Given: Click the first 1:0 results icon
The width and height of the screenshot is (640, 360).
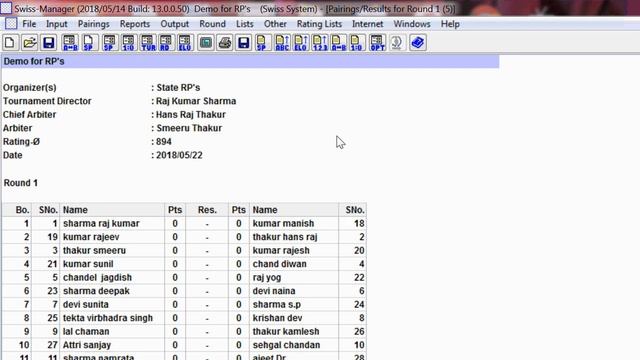Looking at the screenshot, I should pyautogui.click(x=128, y=42).
